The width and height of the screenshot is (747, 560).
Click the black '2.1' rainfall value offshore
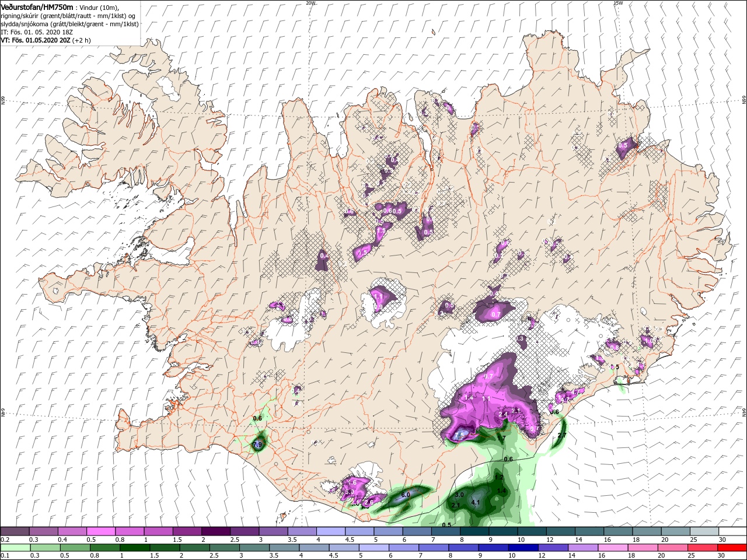456,505
